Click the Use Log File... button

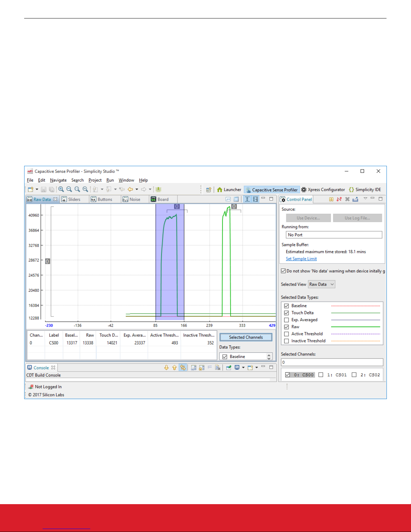click(x=357, y=218)
